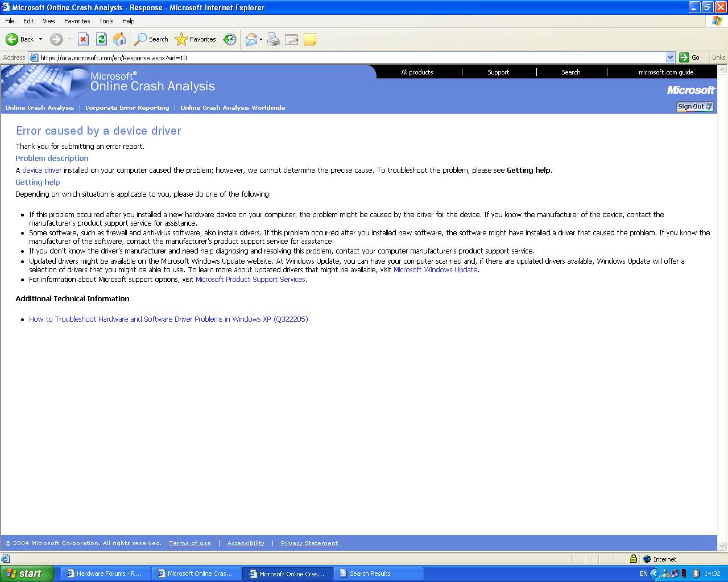Click the Mail envelope toolbar icon

(251, 39)
